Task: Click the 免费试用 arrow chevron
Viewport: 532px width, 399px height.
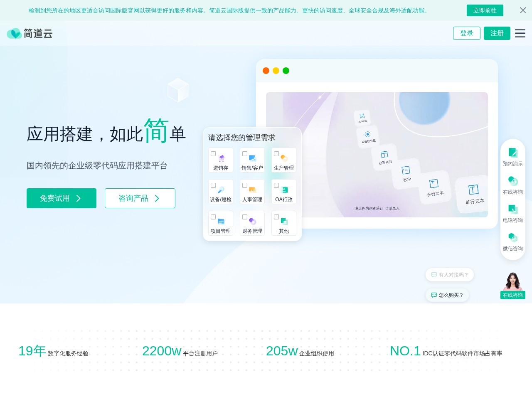Action: click(x=78, y=198)
